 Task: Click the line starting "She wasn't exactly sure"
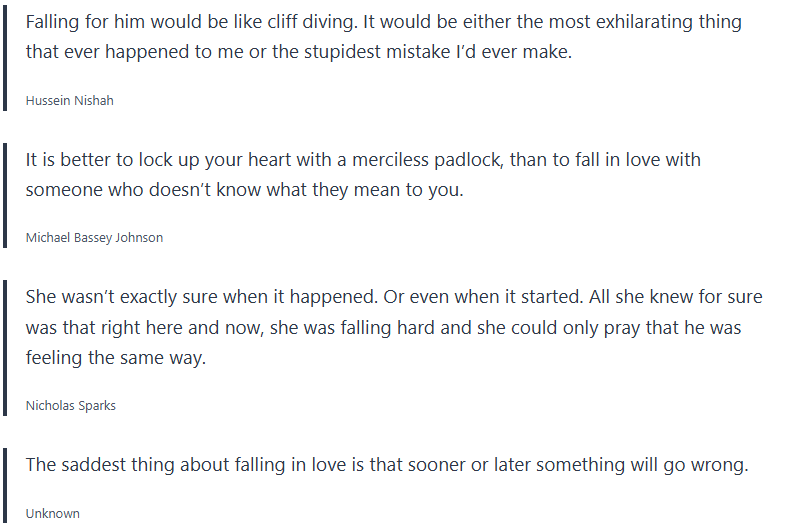coord(393,297)
